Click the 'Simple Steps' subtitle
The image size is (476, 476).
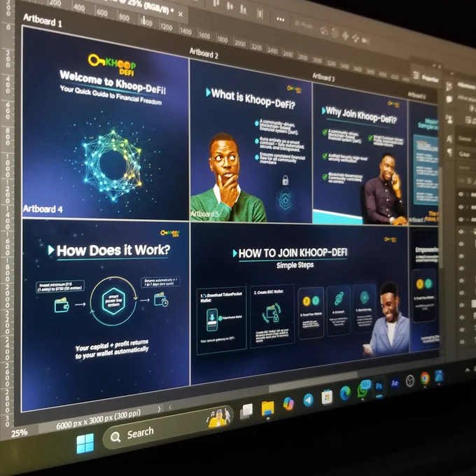(295, 265)
